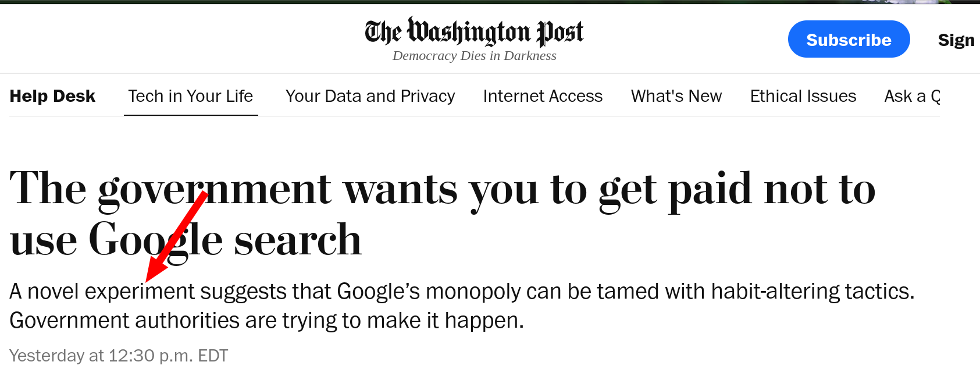Open the What's New tab
This screenshot has width=980, height=383.
(676, 96)
